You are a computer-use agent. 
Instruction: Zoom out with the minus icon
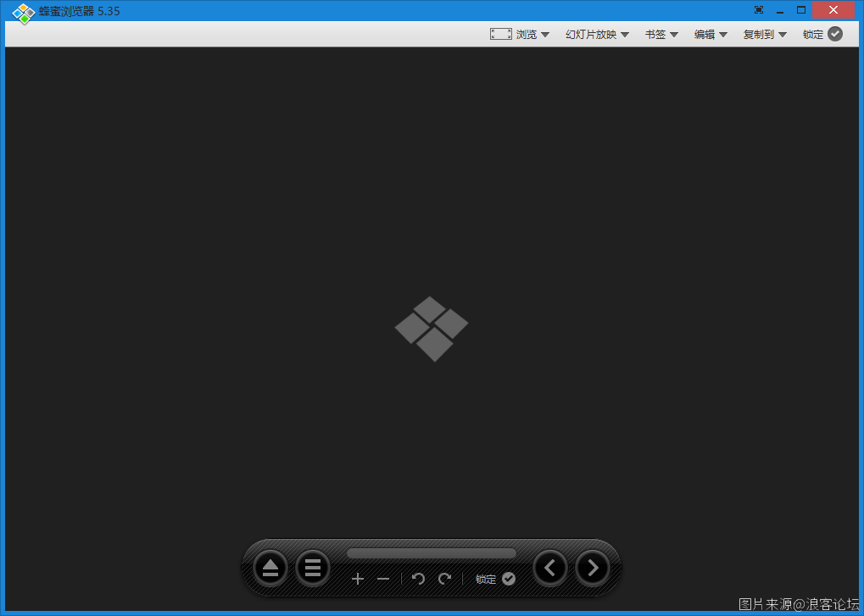[x=383, y=579]
